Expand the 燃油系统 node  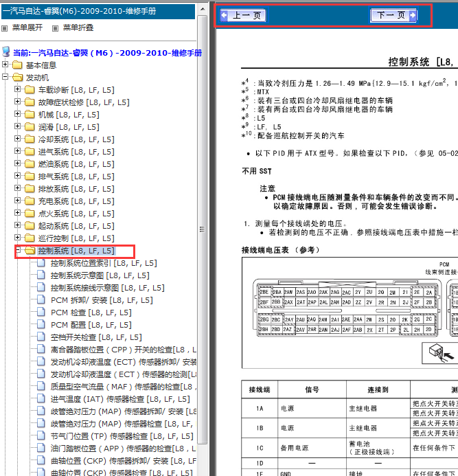tap(17, 163)
